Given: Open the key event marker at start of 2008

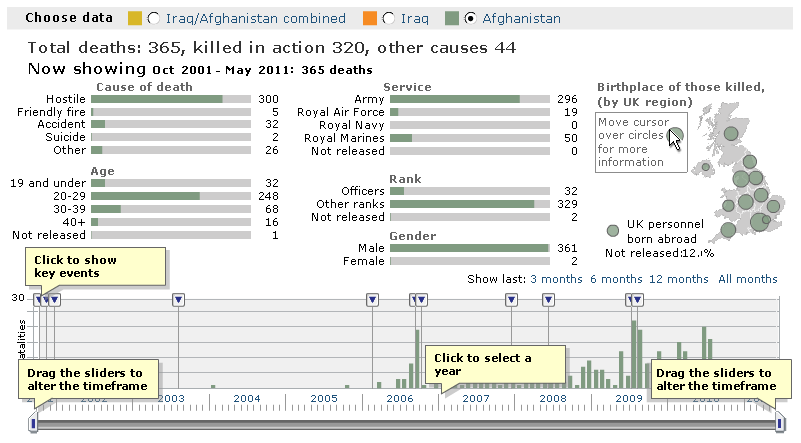Looking at the screenshot, I should tap(548, 300).
